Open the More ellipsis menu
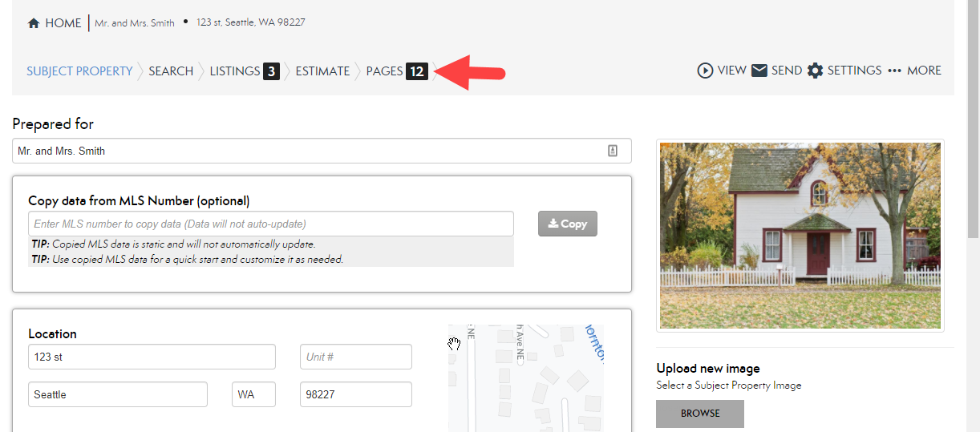This screenshot has height=432, width=980. (895, 71)
